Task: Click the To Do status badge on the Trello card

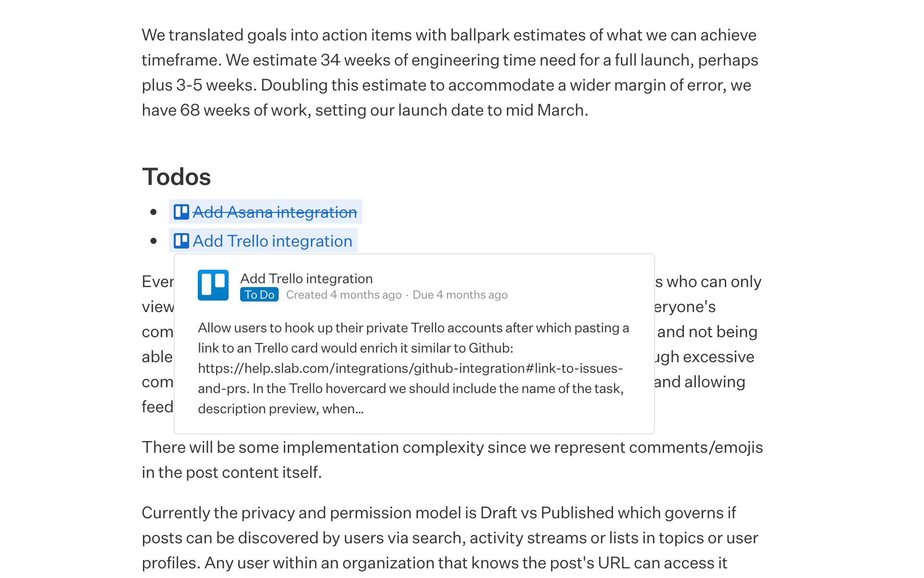Action: pos(259,294)
